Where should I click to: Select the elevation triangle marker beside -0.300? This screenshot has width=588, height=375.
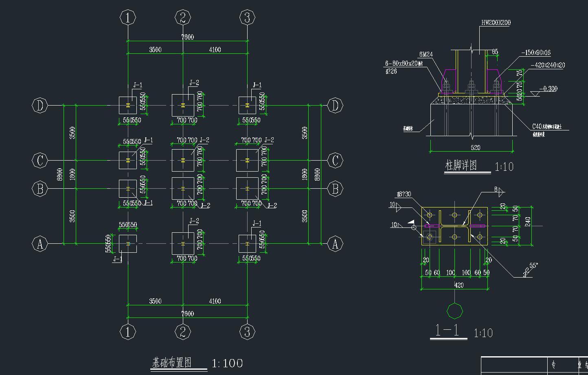(x=534, y=93)
